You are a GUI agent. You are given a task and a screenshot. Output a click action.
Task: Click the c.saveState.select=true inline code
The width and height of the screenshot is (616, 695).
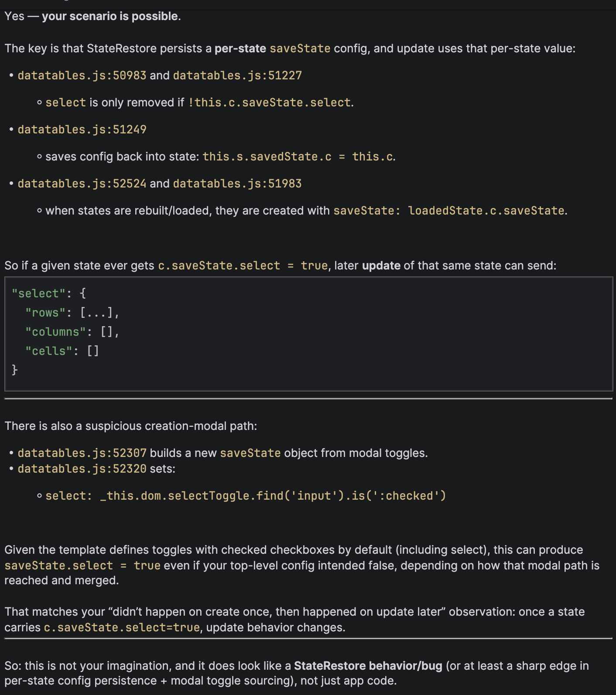pyautogui.click(x=122, y=627)
